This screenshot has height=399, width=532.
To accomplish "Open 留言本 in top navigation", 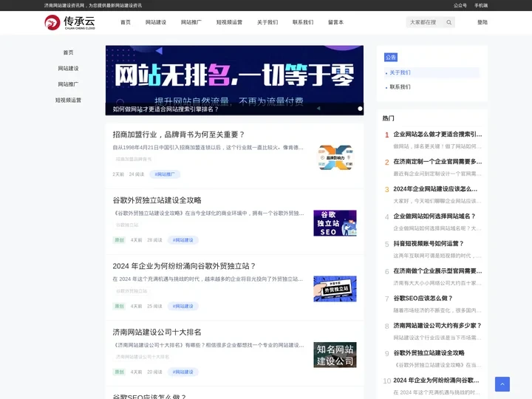I will 335,22.
